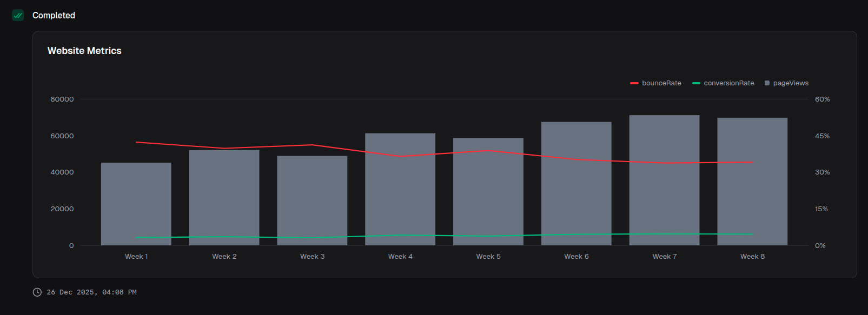The image size is (868, 315).
Task: Click the Week 8 x-axis label
Action: 752,257
